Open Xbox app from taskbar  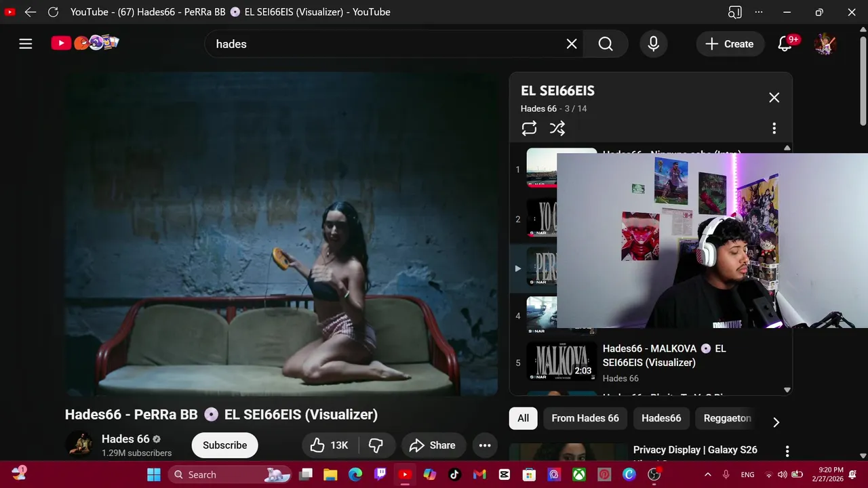click(578, 474)
